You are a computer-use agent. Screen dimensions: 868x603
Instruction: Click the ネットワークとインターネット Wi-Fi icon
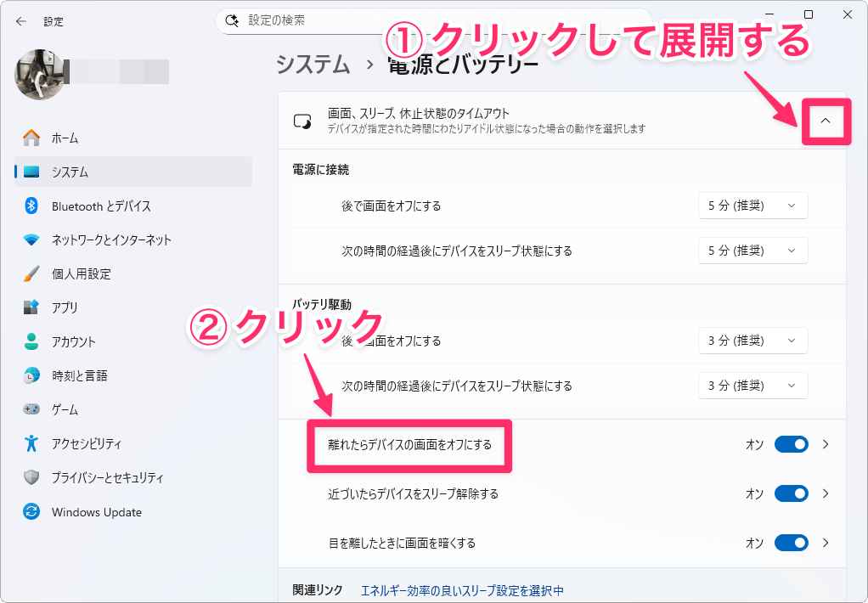[31, 240]
